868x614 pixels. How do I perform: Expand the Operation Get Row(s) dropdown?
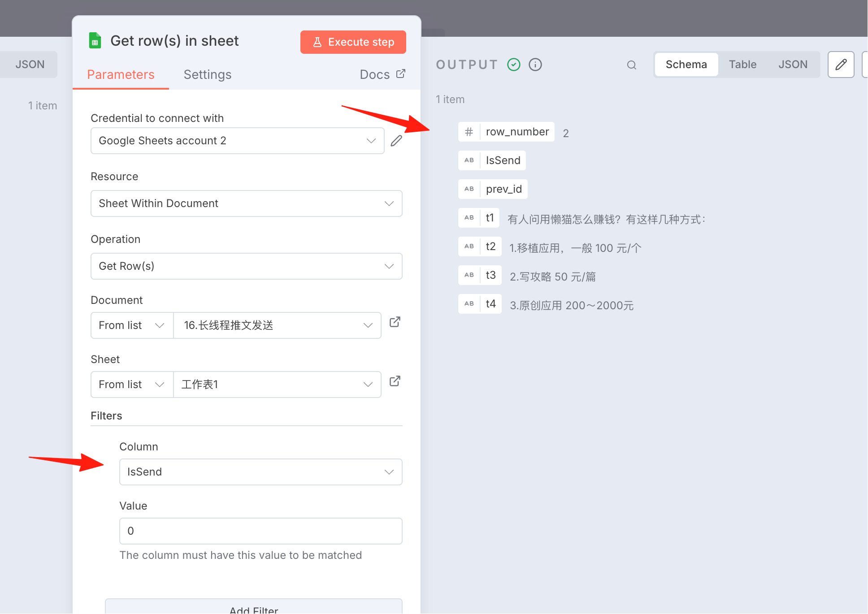[247, 266]
